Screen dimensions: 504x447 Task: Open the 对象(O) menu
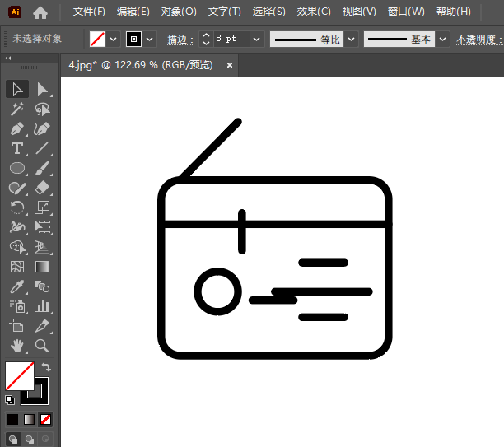point(179,12)
